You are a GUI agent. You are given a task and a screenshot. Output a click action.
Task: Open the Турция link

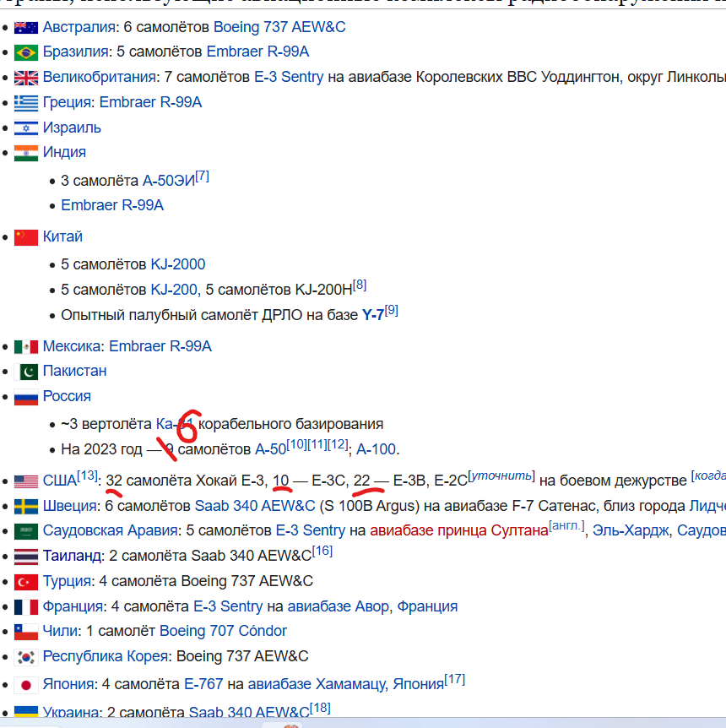[x=67, y=581]
